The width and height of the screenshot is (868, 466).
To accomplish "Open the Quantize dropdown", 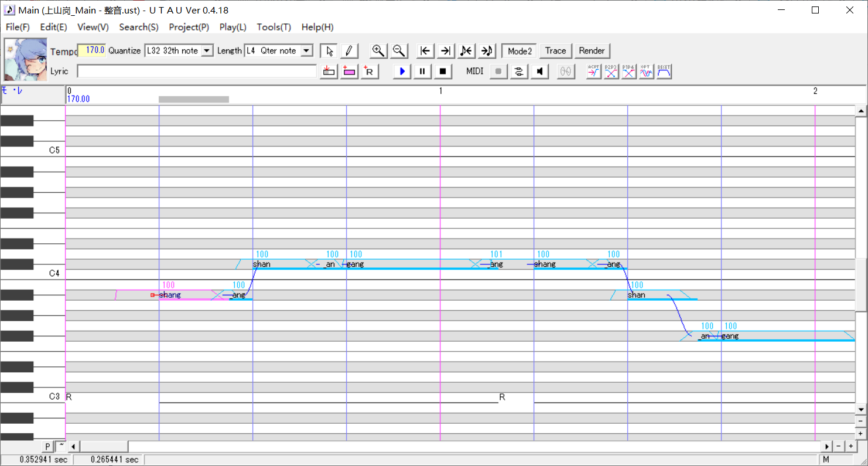I will pos(207,51).
